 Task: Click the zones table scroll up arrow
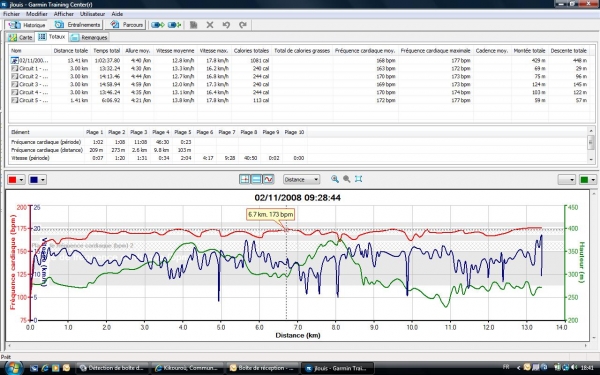[591, 131]
